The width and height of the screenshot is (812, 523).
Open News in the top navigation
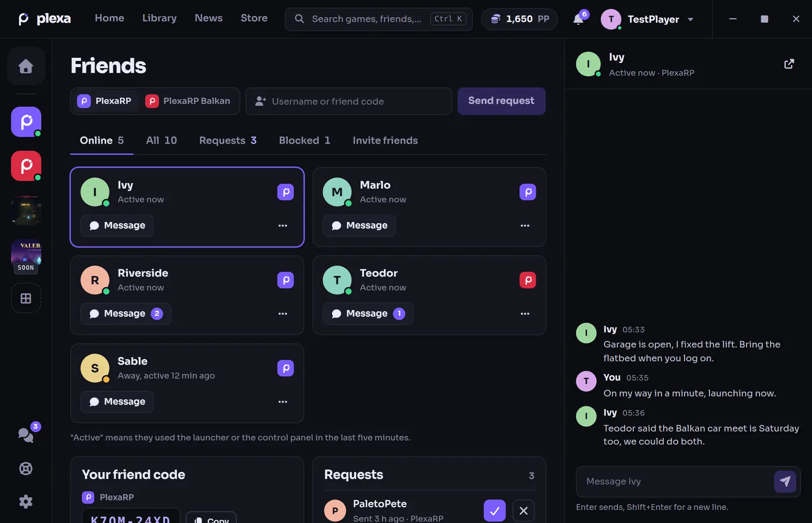pos(209,18)
